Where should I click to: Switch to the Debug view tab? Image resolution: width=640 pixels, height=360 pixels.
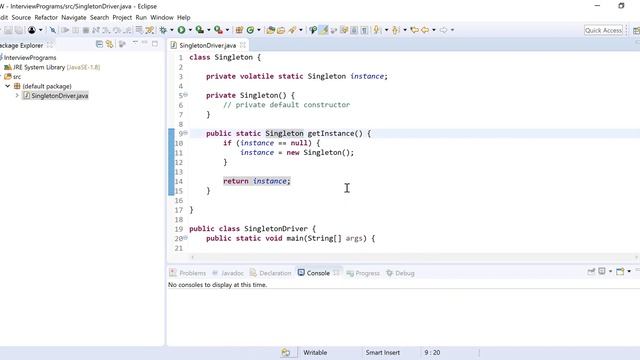point(400,273)
